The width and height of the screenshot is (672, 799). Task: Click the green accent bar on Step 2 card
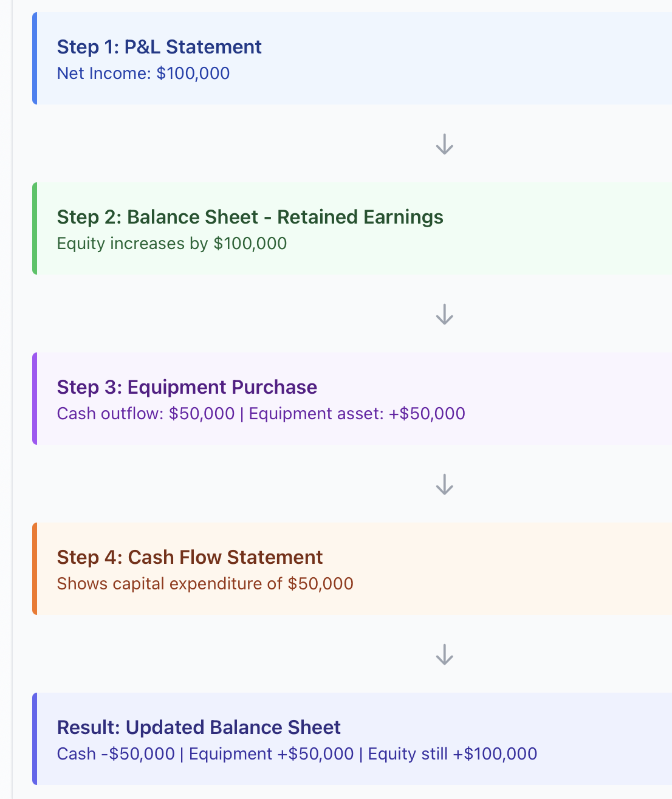pos(35,228)
